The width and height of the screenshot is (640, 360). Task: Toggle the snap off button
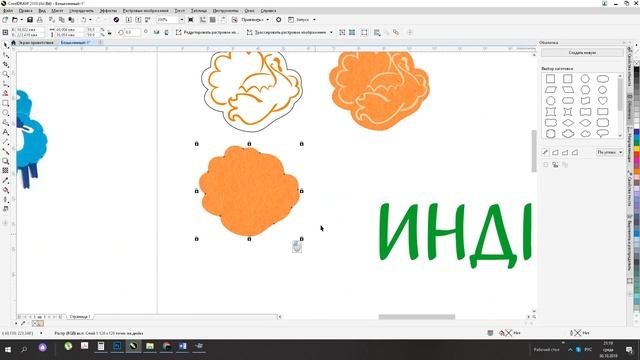point(235,20)
